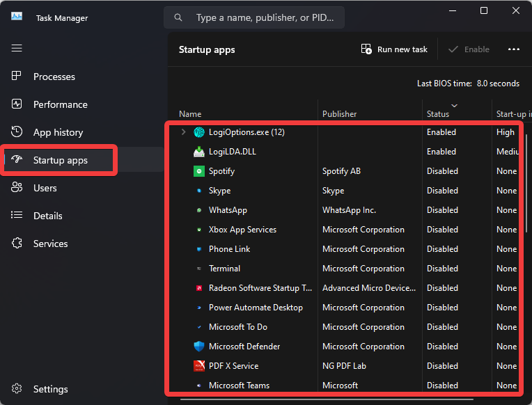
Task: Click the Task Manager title bar icon
Action: pos(17,17)
